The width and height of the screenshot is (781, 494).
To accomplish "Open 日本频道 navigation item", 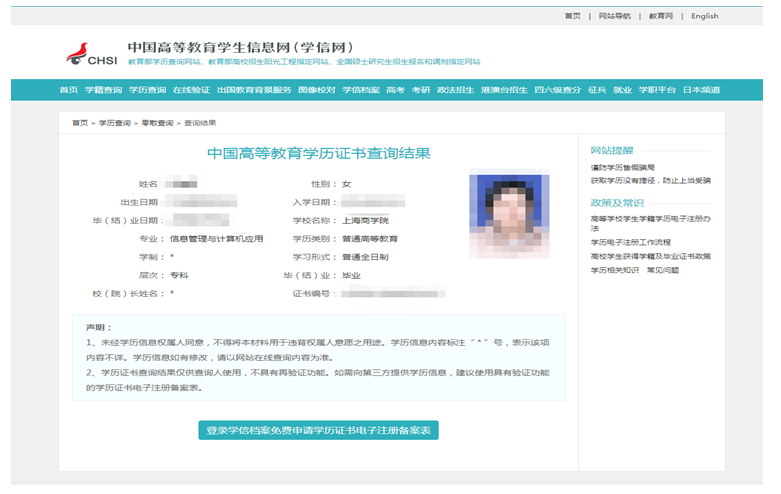I will 701,90.
